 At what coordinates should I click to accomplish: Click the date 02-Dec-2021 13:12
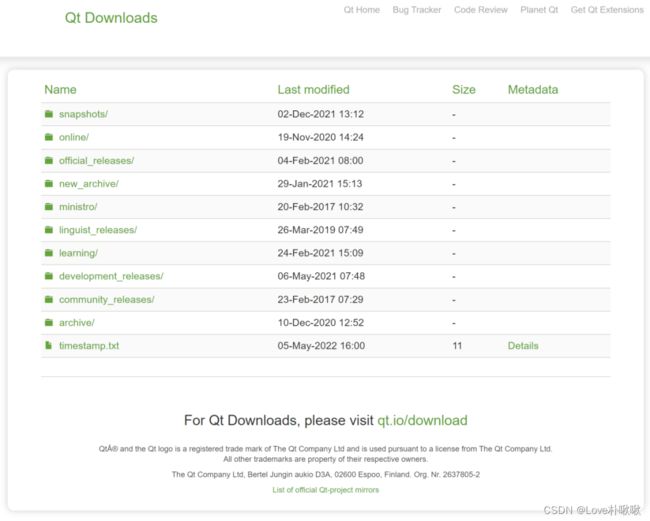320,114
